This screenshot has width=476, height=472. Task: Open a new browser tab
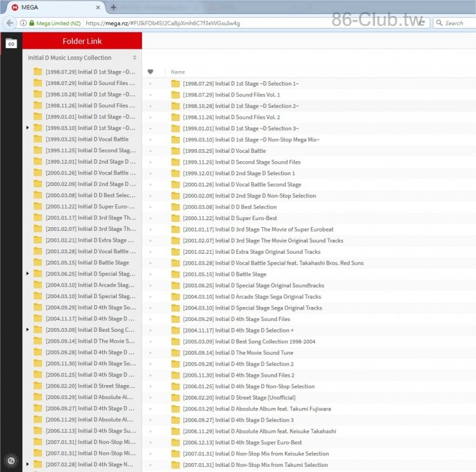click(x=113, y=7)
